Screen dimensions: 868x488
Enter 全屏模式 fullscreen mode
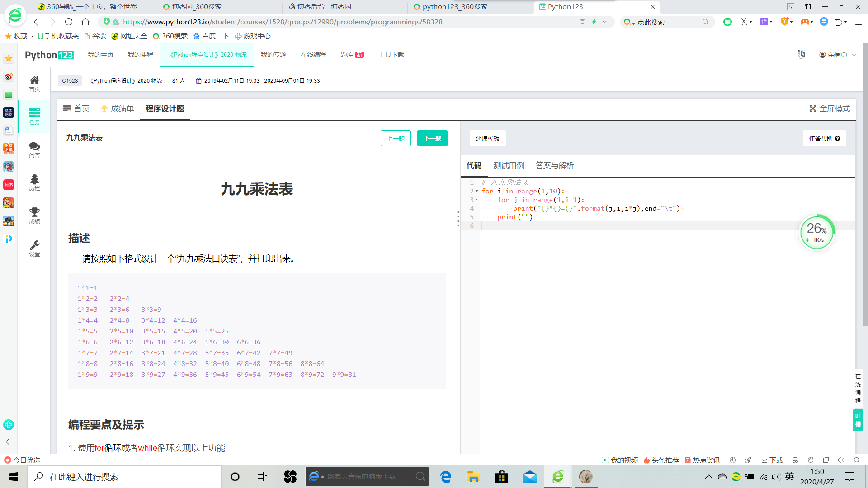click(x=829, y=108)
